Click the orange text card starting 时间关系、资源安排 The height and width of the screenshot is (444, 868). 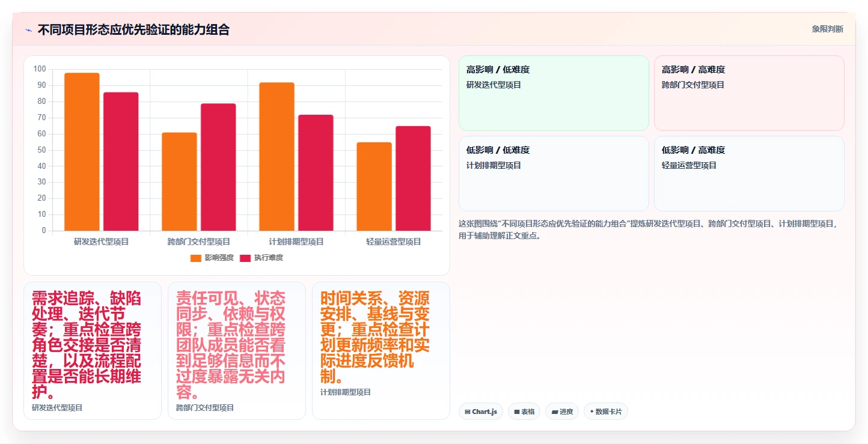point(381,351)
